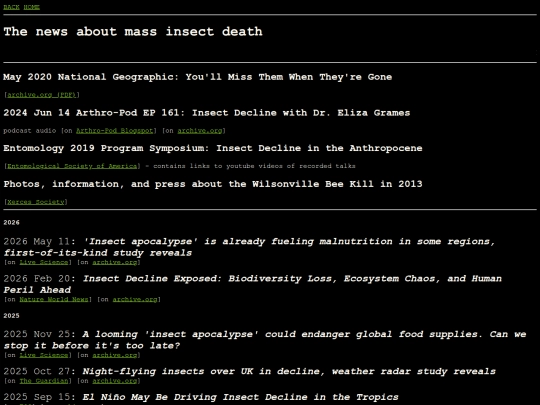Open the Xerces Society link
This screenshot has width=540, height=405.
pos(36,202)
